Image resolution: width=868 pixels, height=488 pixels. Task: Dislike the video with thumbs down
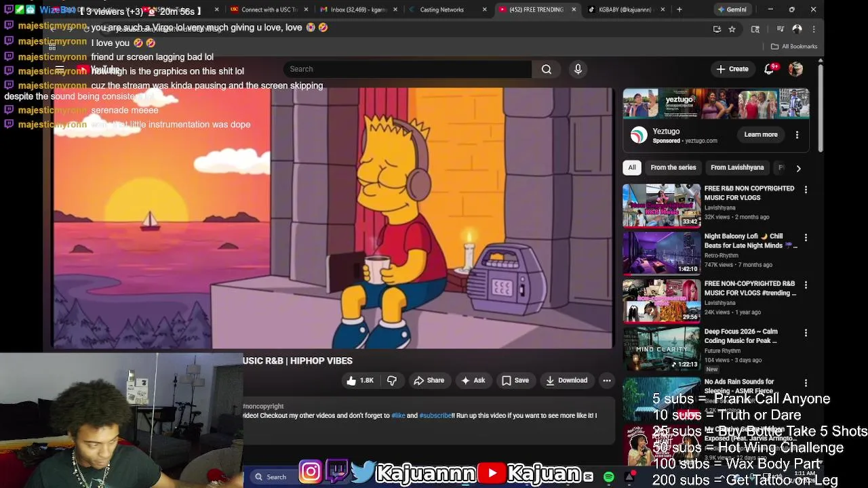pyautogui.click(x=392, y=381)
